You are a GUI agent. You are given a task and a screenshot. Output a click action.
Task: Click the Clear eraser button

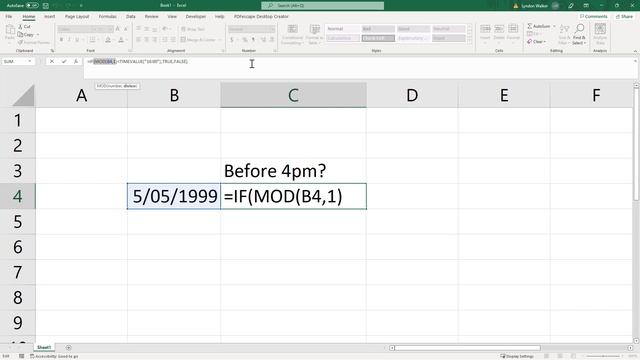pos(536,42)
